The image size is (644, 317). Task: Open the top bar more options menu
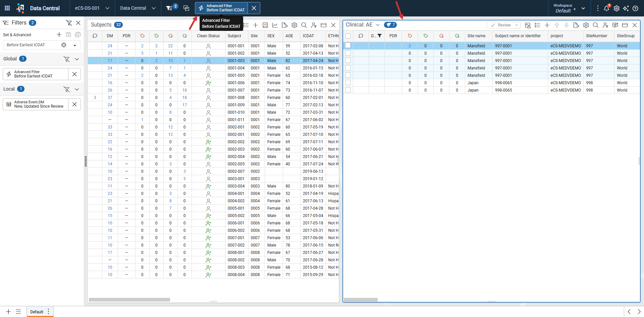pos(598,8)
